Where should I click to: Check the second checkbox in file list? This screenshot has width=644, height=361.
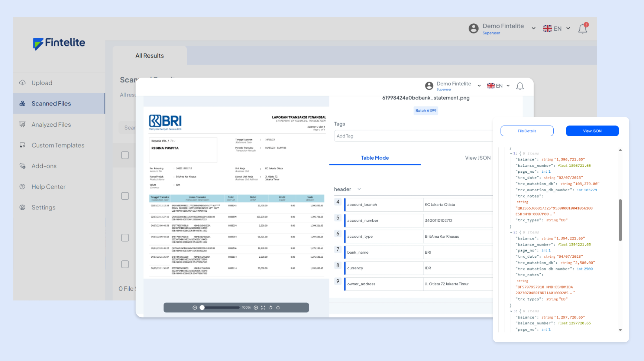pyautogui.click(x=125, y=196)
